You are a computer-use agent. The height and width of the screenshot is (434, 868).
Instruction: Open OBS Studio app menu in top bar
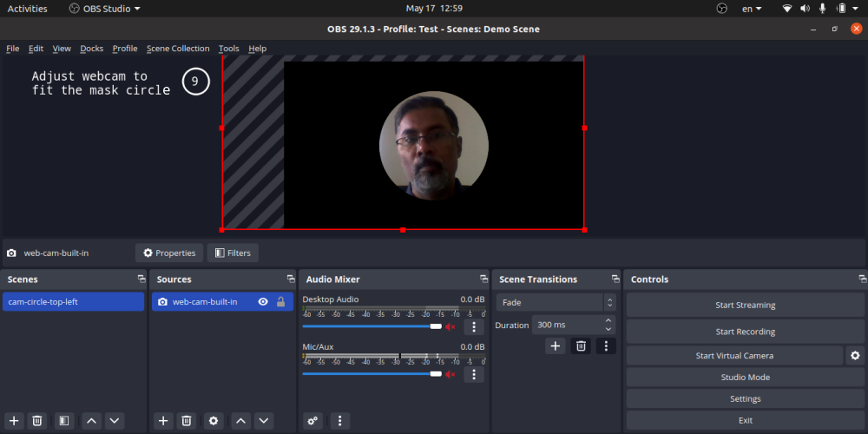point(105,9)
